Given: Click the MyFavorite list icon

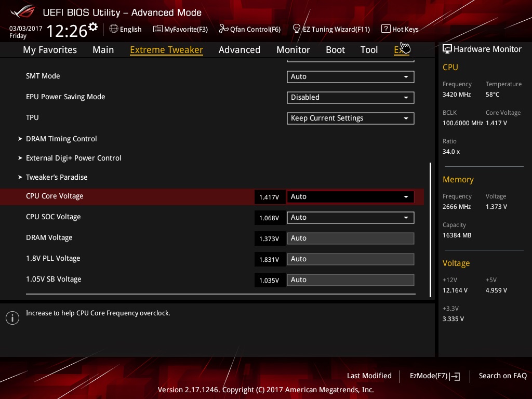Looking at the screenshot, I should tap(157, 29).
